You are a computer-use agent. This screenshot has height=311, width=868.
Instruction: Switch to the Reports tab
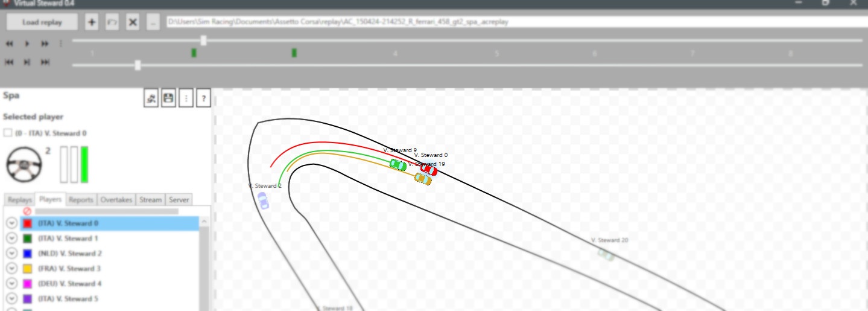click(81, 200)
